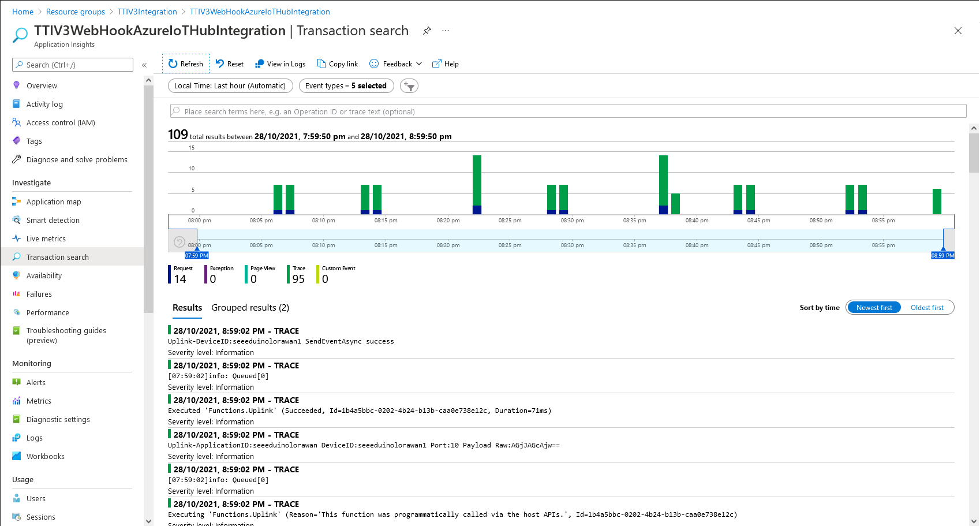This screenshot has height=526, width=980.
Task: Go to the Resource groups breadcrumb
Action: tap(76, 12)
